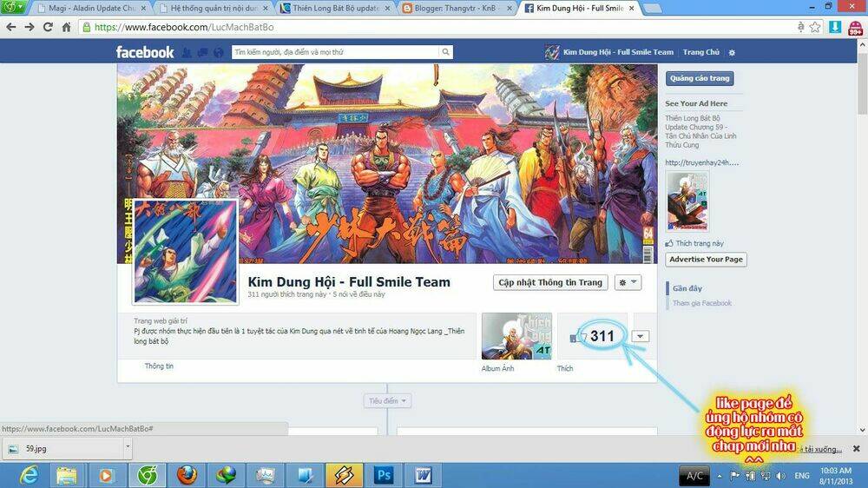Open Facebook notifications globe icon
Screen dimensions: 868x488
click(x=219, y=52)
